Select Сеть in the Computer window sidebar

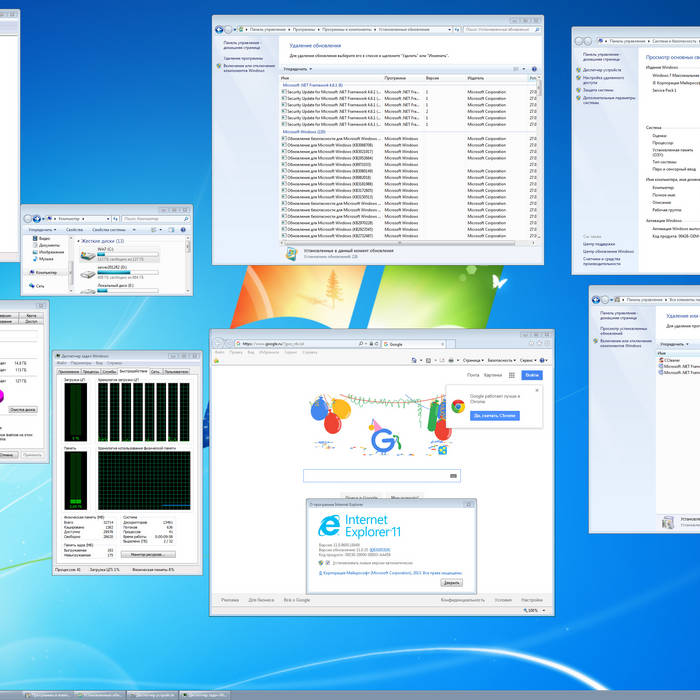[x=37, y=286]
